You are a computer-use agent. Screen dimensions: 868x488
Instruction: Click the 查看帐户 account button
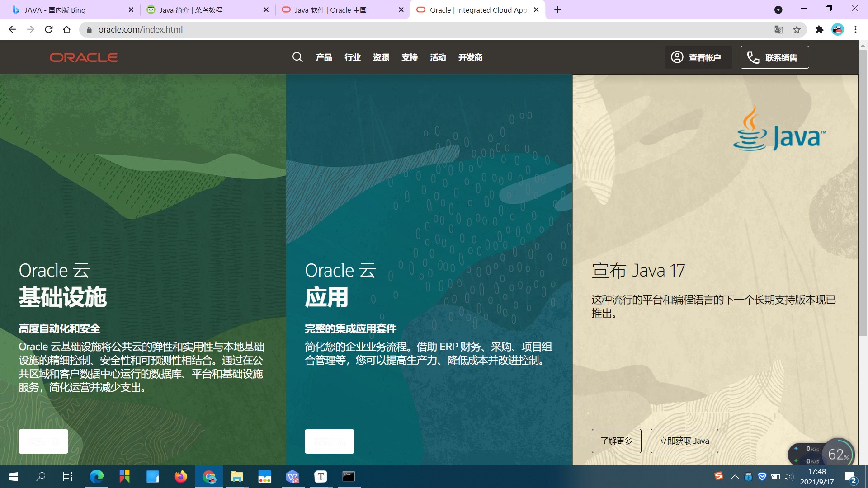[698, 57]
